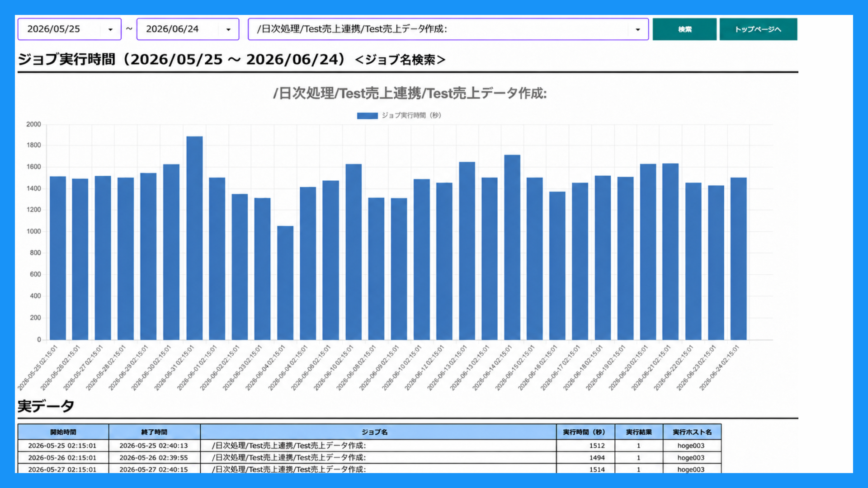This screenshot has width=868, height=488.
Task: Click the 開始時間 column header
Action: (x=63, y=432)
